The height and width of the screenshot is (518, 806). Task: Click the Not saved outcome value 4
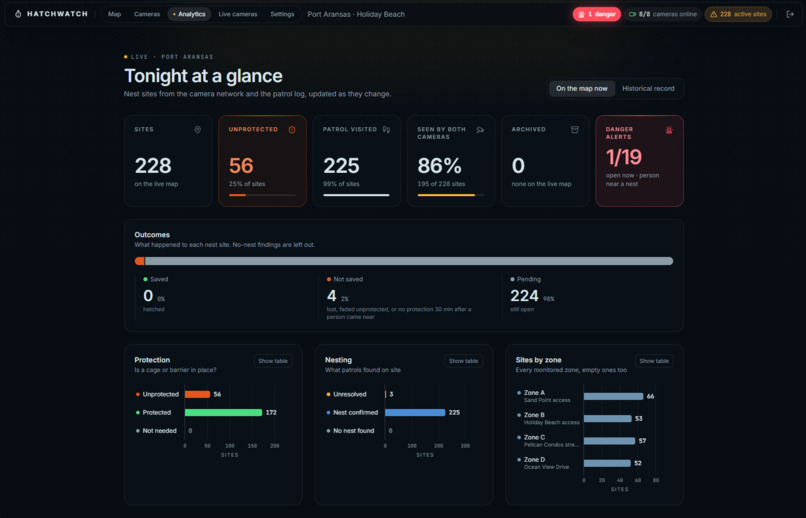point(332,295)
